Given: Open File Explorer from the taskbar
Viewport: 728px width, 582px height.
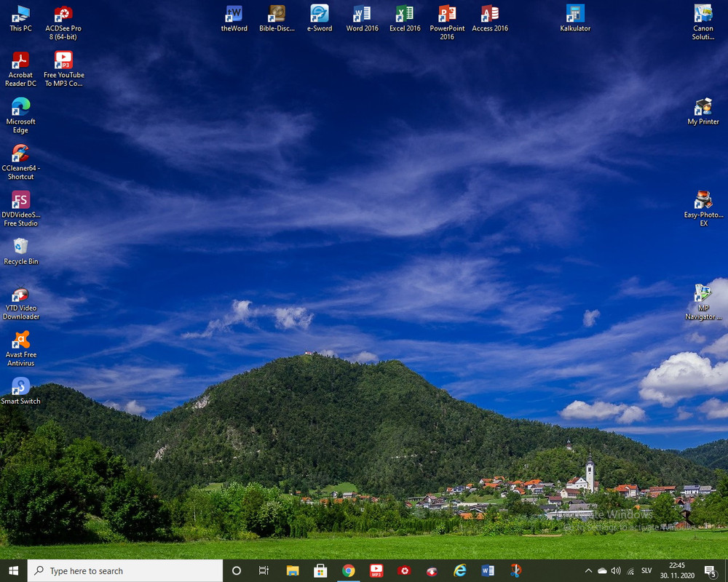Looking at the screenshot, I should [x=293, y=570].
